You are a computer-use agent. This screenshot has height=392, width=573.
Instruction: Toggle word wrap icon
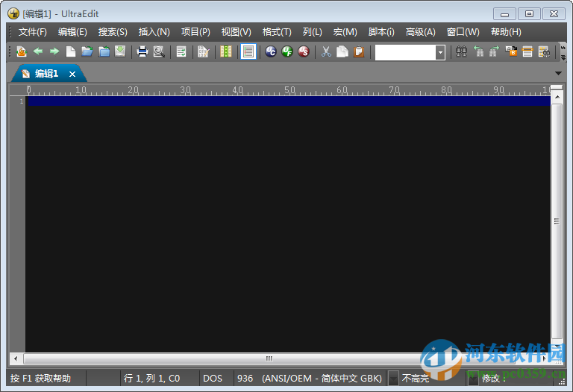tap(181, 51)
